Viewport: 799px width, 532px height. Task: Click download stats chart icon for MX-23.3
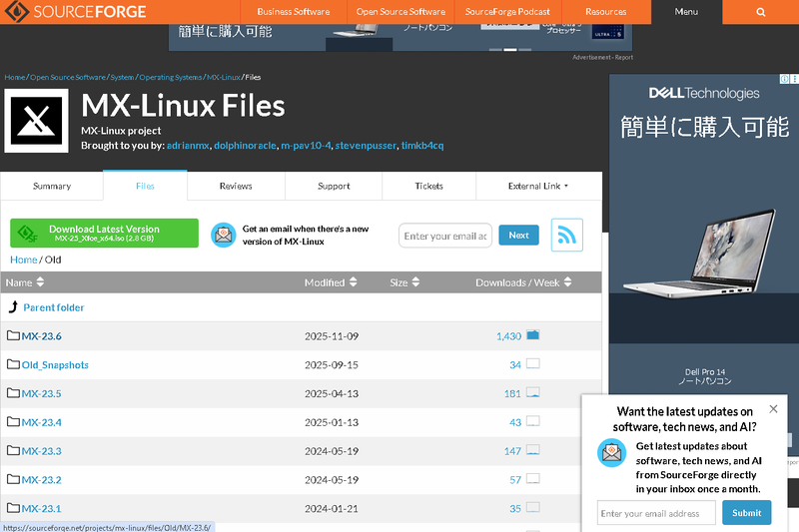[533, 450]
